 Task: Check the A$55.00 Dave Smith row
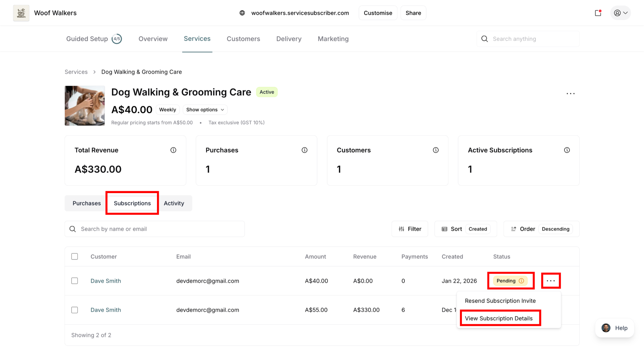tap(75, 310)
